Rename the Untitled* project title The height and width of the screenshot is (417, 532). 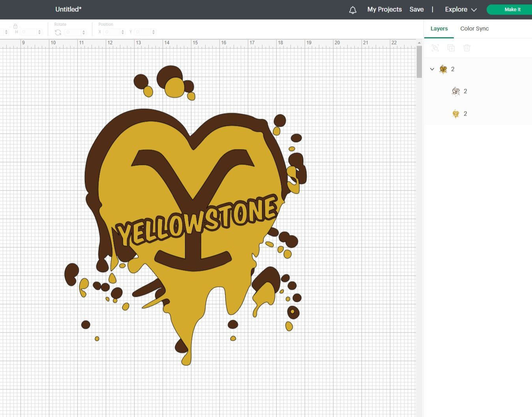coord(68,9)
